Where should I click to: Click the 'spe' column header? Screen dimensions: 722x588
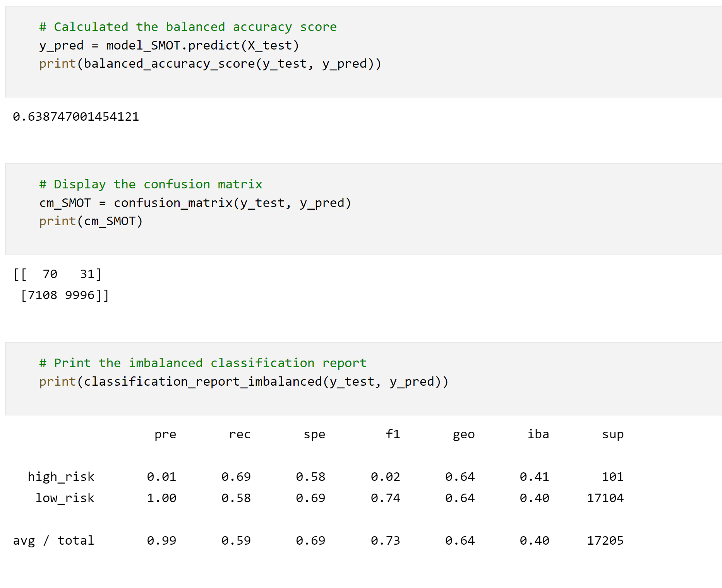314,434
